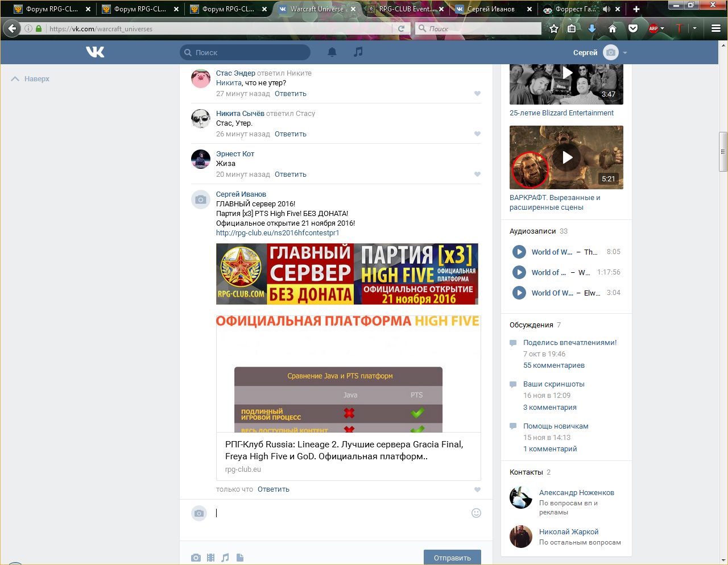Like Никита Сычёв's comment
Image resolution: width=728 pixels, height=565 pixels.
click(x=477, y=134)
